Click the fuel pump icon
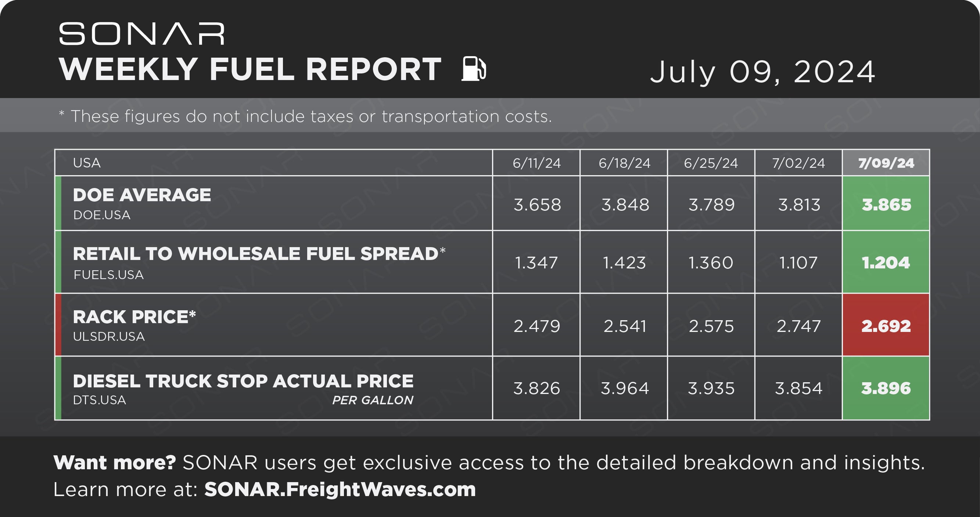Screen dimensions: 980x517 pos(474,69)
